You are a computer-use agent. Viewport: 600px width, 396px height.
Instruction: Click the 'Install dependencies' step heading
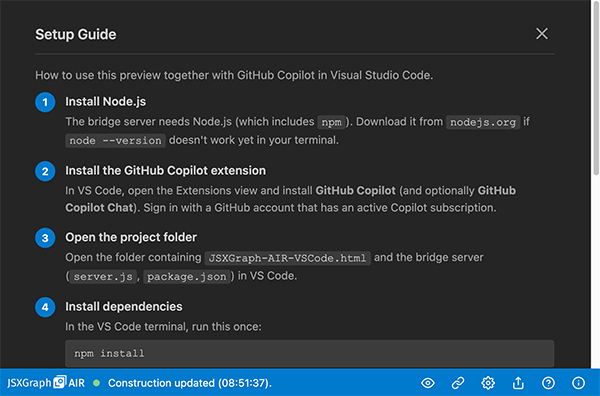[124, 307]
